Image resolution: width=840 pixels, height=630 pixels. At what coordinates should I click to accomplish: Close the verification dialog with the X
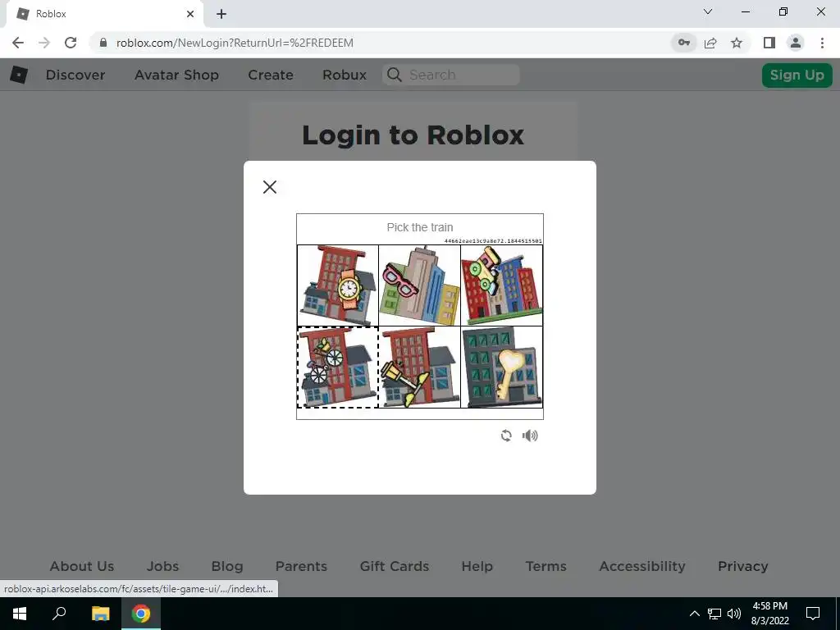pyautogui.click(x=270, y=187)
